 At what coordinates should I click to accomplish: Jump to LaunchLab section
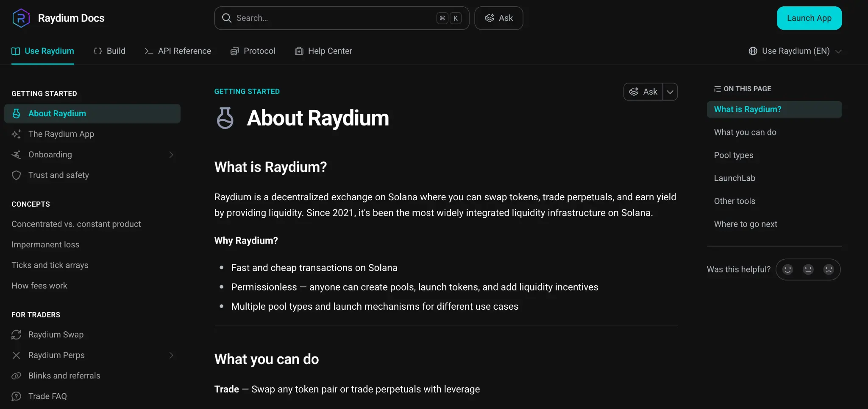click(x=734, y=178)
